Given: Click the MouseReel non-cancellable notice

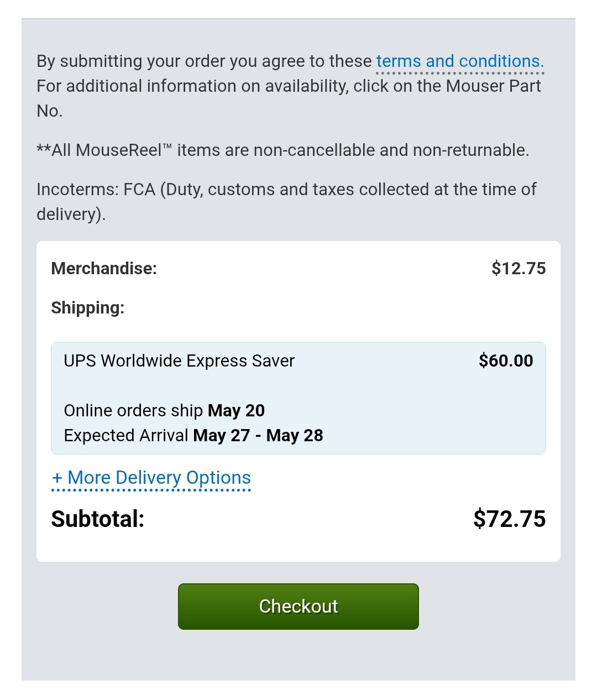Looking at the screenshot, I should (283, 150).
